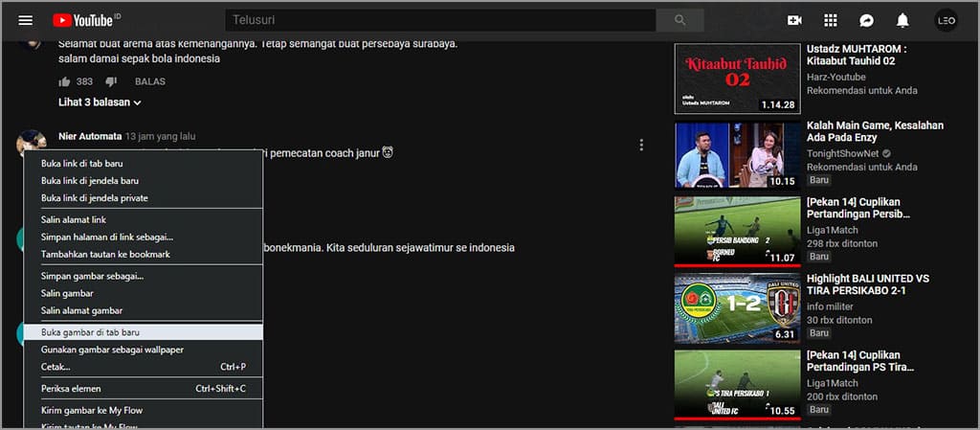Open three-dot menu on Nier Automata comment
The width and height of the screenshot is (980, 430).
point(641,146)
